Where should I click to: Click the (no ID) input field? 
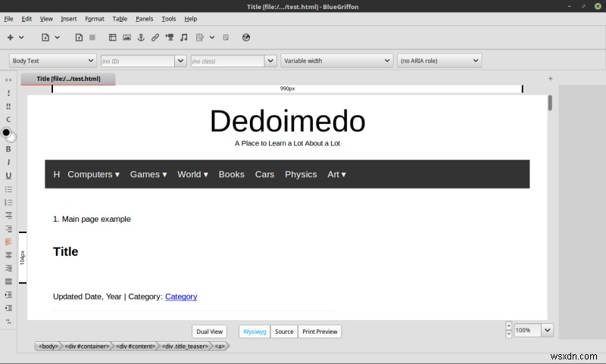pyautogui.click(x=136, y=61)
